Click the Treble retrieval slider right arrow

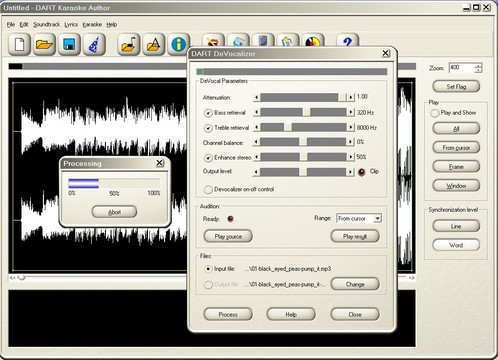point(350,127)
